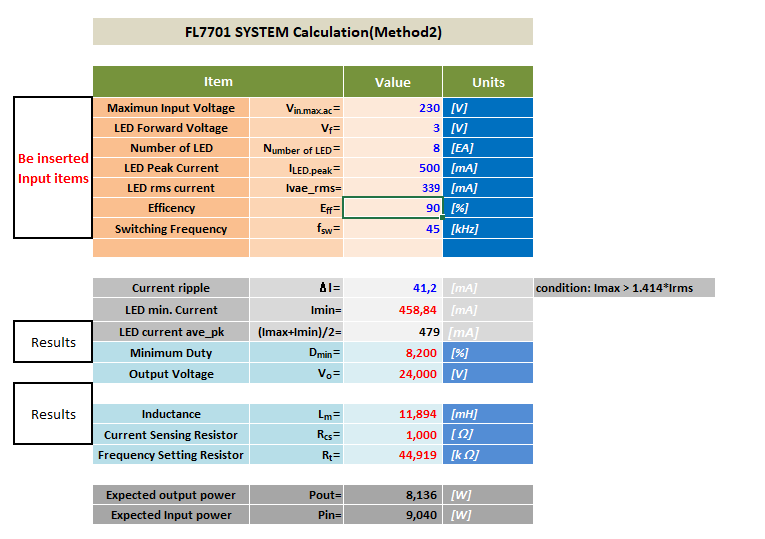Click the Minimum Duty label
Image resolution: width=765 pixels, height=539 pixels.
tap(171, 353)
